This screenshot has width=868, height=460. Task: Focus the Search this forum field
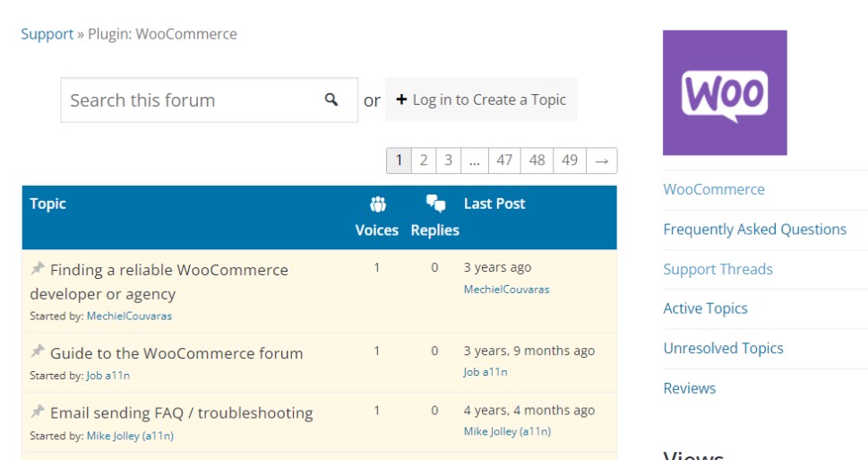click(x=210, y=100)
